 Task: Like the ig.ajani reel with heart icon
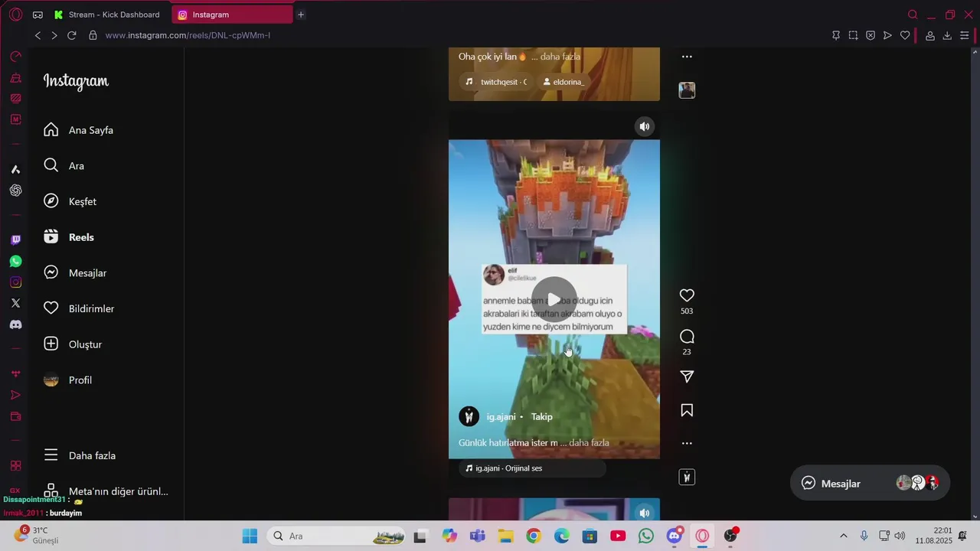687,295
